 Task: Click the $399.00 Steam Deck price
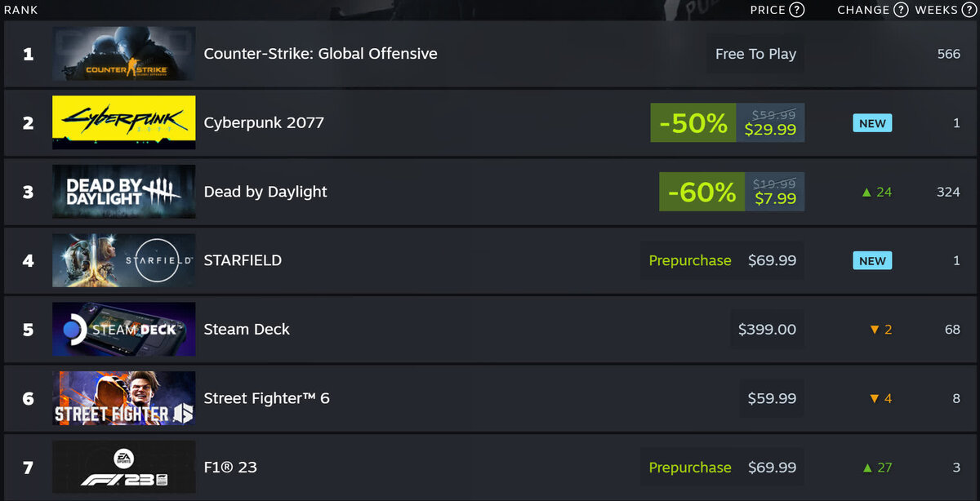point(767,330)
